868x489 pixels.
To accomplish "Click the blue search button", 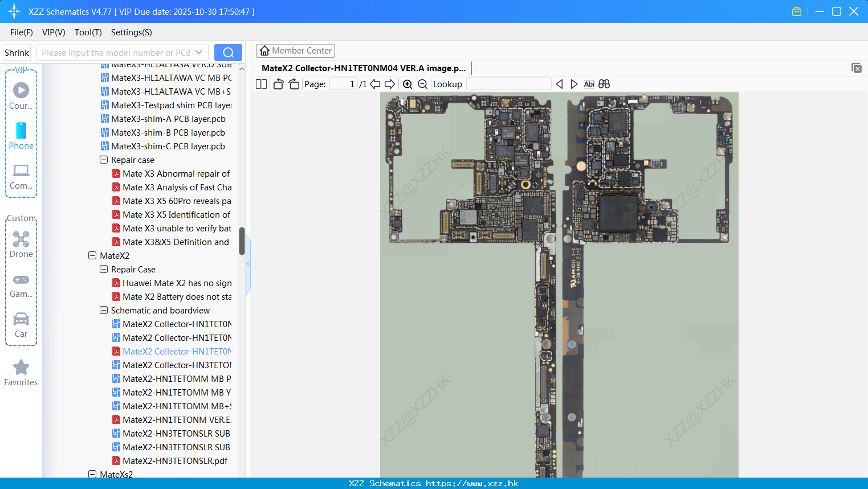I will pos(228,52).
